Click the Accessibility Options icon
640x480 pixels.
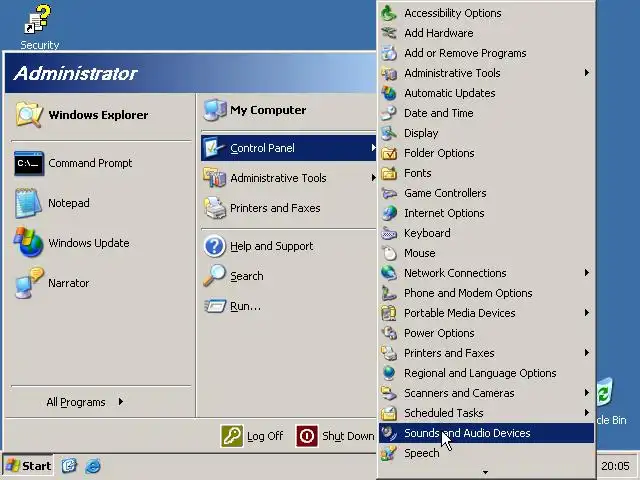pos(389,13)
